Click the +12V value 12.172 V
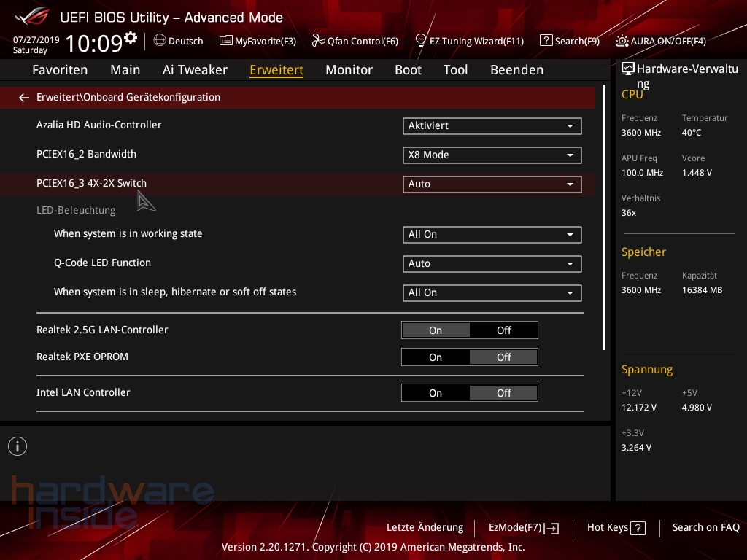Image resolution: width=747 pixels, height=560 pixels. (639, 408)
